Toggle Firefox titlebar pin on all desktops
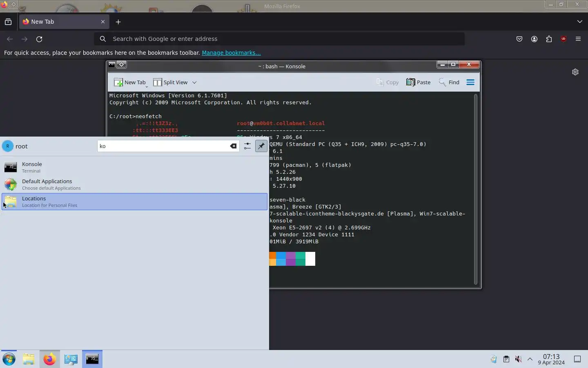 [13, 4]
